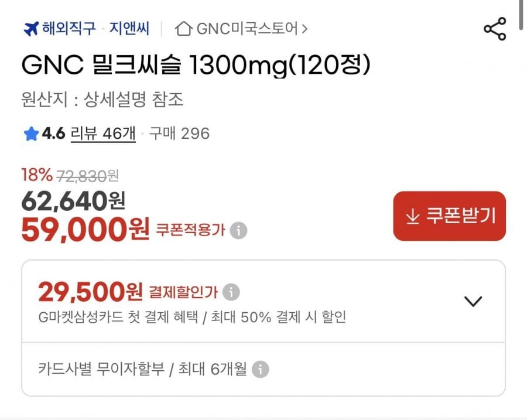Click the airplane overseas-shipping icon
Image resolution: width=527 pixels, height=420 pixels.
point(31,28)
